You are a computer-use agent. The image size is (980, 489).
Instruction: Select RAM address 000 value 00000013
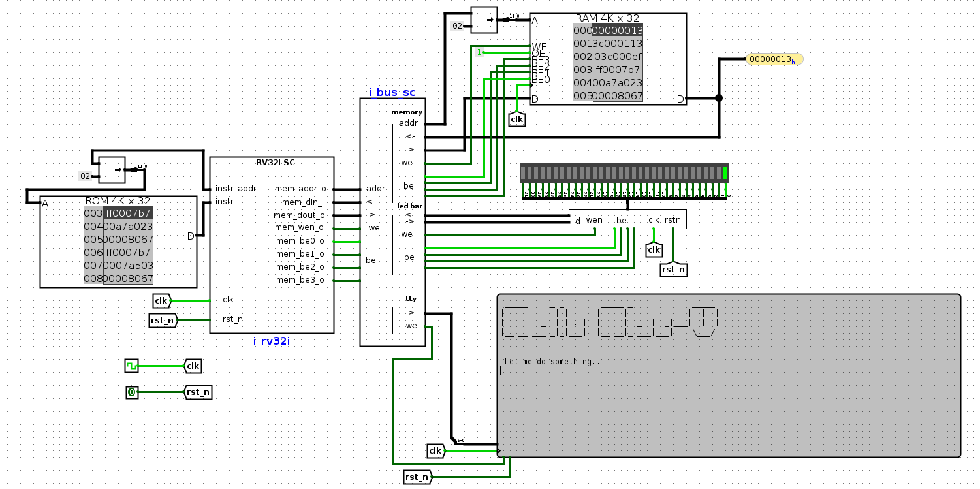coord(618,31)
